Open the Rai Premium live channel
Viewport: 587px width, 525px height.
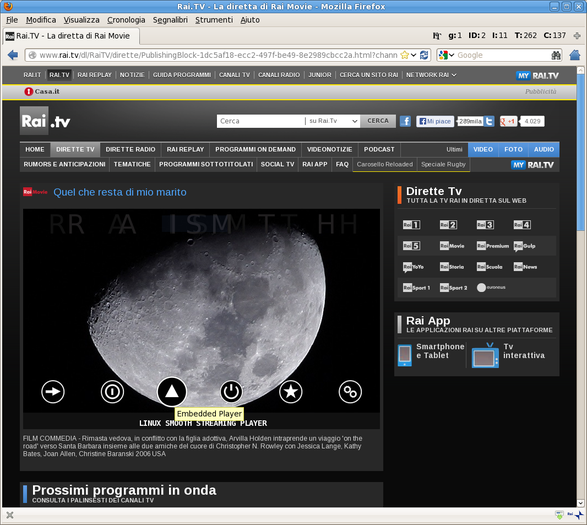493,246
